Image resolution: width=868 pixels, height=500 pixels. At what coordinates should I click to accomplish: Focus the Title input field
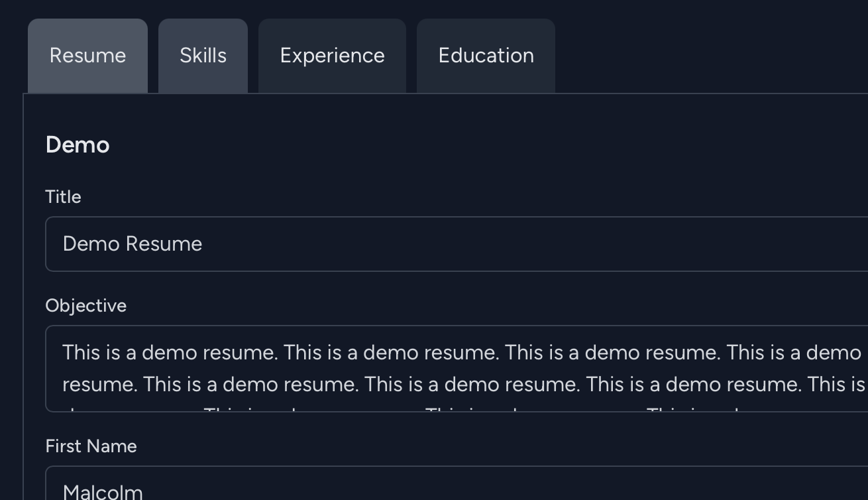tap(457, 244)
